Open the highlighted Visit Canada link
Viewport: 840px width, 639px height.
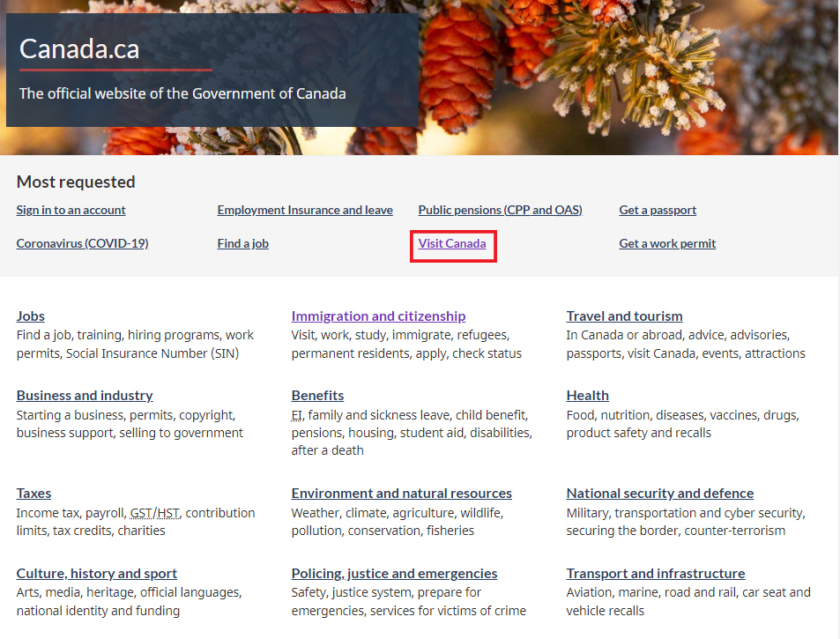[x=452, y=243]
